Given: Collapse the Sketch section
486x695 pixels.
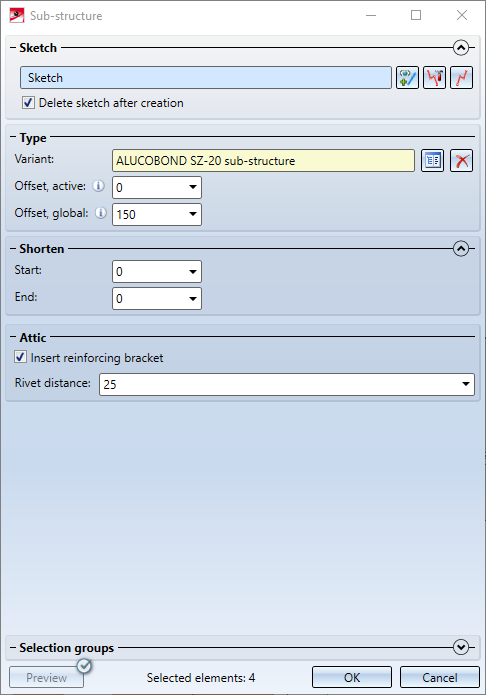Looking at the screenshot, I should point(461,47).
